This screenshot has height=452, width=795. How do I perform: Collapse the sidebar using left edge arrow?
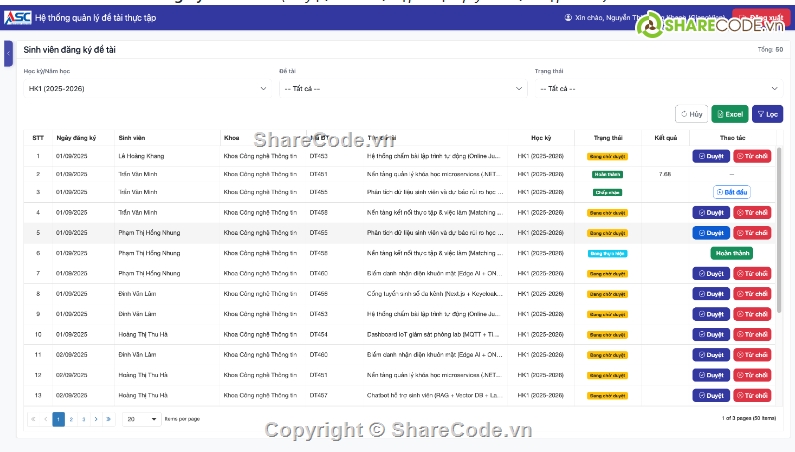[x=8, y=52]
